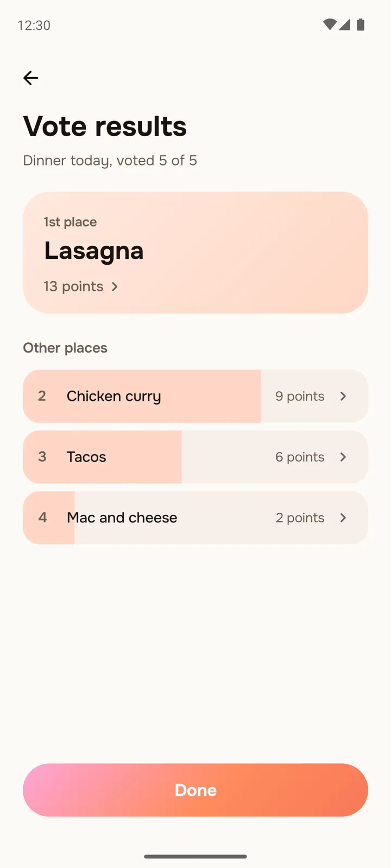Check the battery status icon
391x868 pixels.
click(361, 24)
